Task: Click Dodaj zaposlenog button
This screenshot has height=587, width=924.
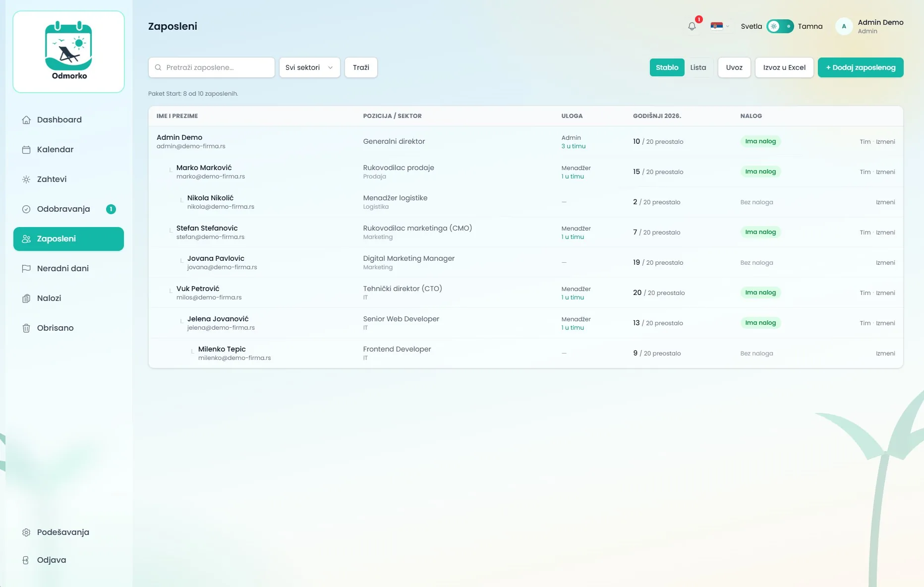Action: point(861,67)
